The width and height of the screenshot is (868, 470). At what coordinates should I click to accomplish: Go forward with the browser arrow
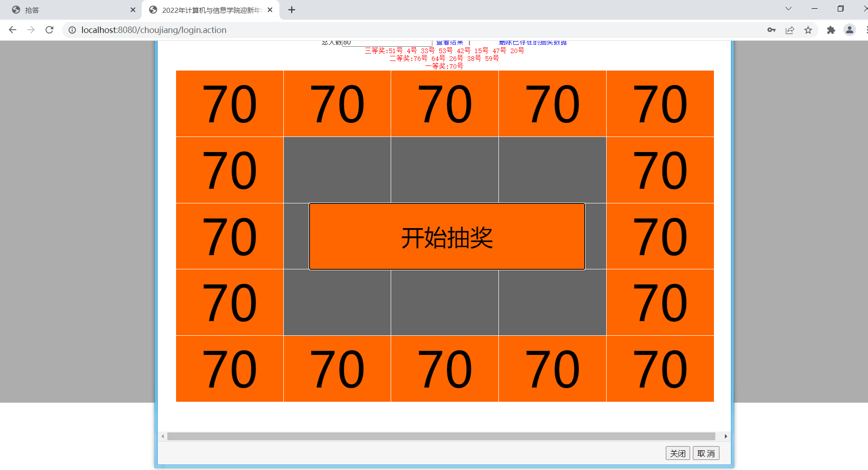pos(31,30)
